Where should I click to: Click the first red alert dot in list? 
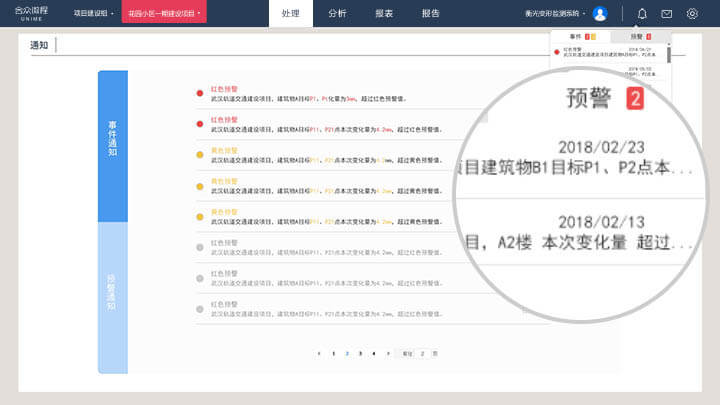coord(200,96)
